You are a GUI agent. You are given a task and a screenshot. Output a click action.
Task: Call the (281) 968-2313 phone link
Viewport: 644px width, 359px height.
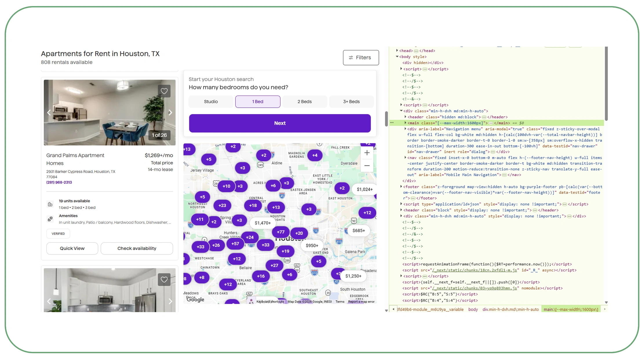(59, 182)
